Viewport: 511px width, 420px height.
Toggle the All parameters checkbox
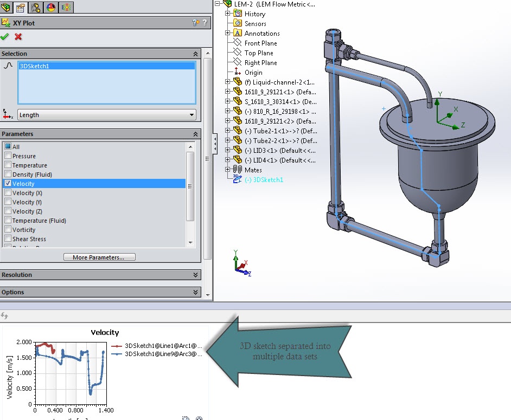(x=8, y=146)
